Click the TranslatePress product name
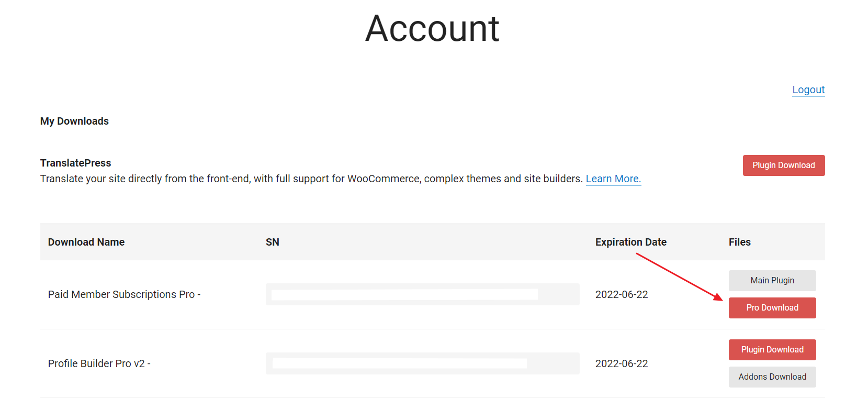The height and width of the screenshot is (409, 868). click(76, 163)
